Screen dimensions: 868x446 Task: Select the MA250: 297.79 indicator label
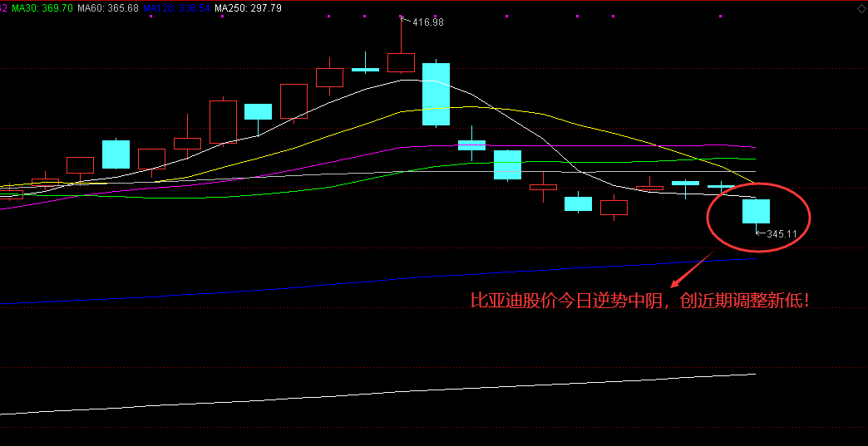[x=248, y=7]
